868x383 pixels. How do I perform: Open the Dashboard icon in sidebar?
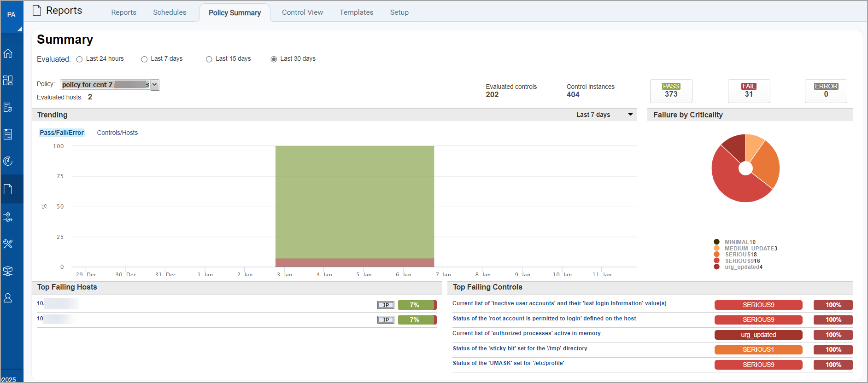(x=8, y=80)
